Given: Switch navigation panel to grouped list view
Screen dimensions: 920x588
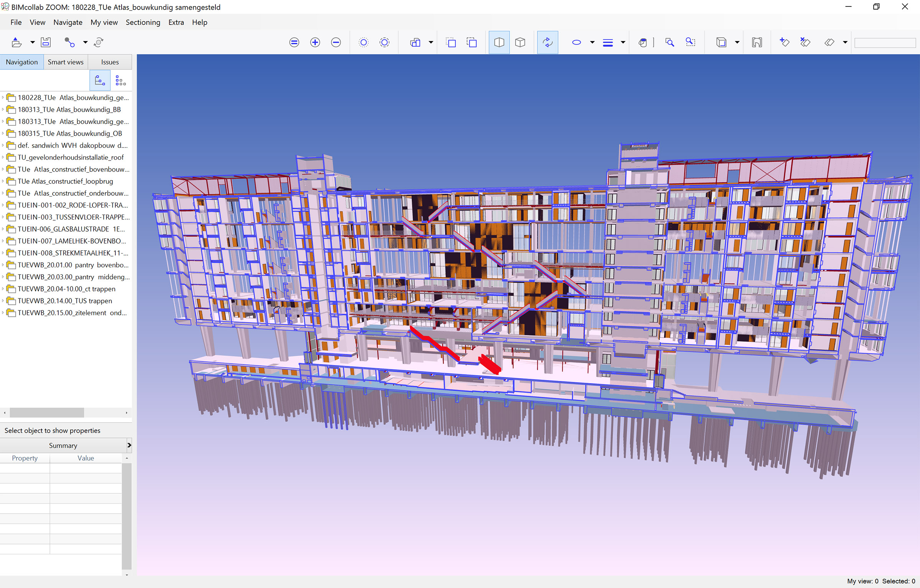Looking at the screenshot, I should tap(121, 80).
